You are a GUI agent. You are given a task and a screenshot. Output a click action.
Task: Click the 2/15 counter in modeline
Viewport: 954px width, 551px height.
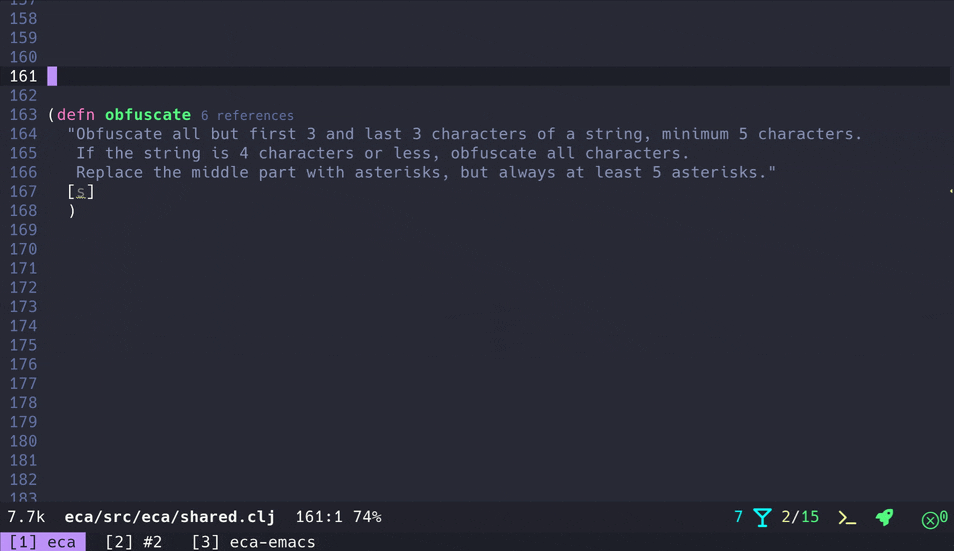tap(800, 517)
